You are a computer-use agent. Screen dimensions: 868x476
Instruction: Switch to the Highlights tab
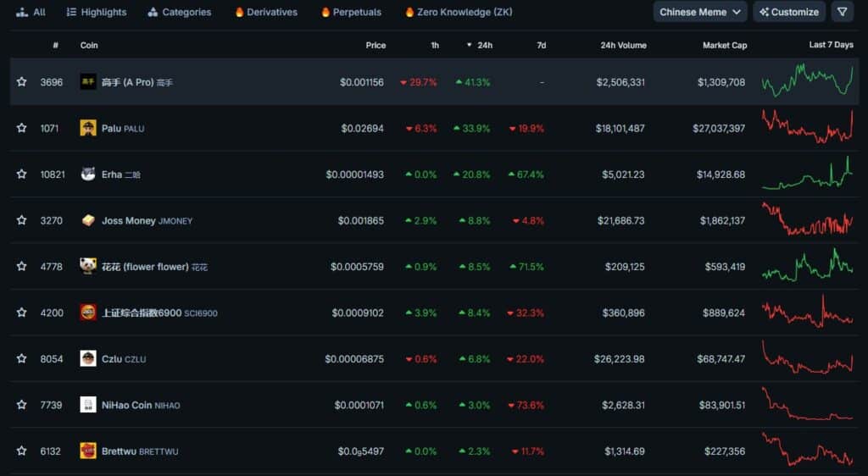(97, 12)
